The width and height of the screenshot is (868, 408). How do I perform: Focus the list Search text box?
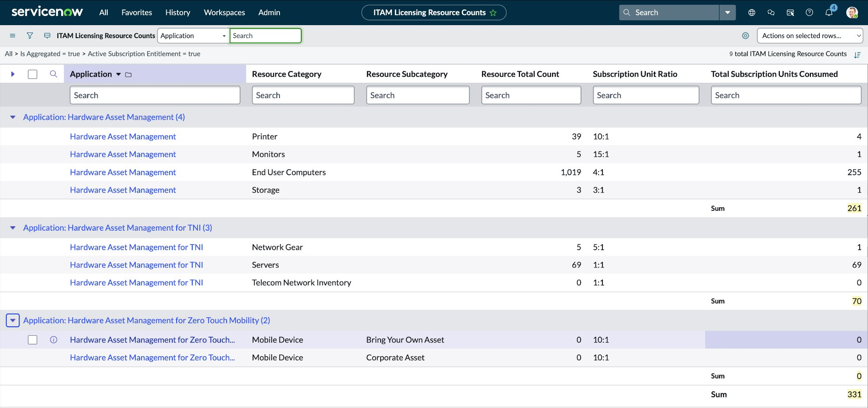coord(266,36)
